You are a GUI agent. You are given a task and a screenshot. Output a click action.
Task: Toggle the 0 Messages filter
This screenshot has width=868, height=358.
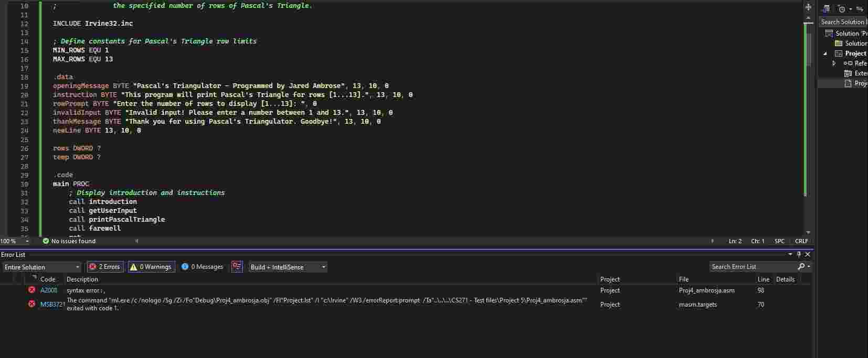pyautogui.click(x=203, y=267)
